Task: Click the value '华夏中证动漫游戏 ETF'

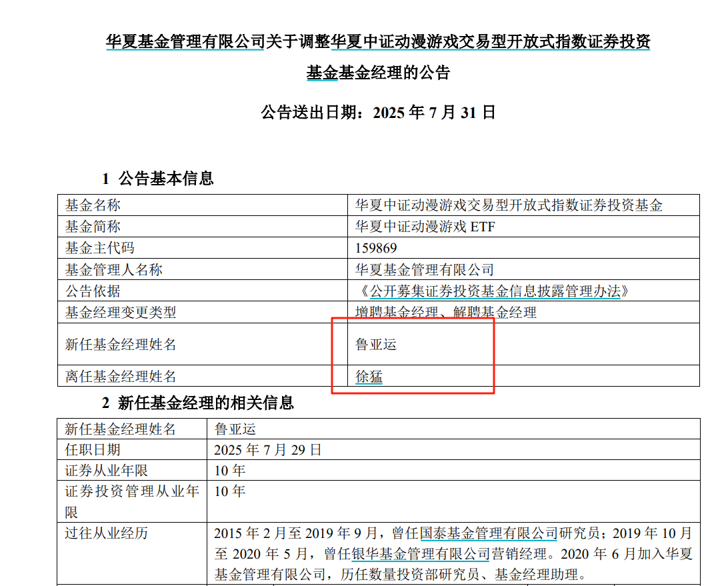Action: tap(425, 227)
